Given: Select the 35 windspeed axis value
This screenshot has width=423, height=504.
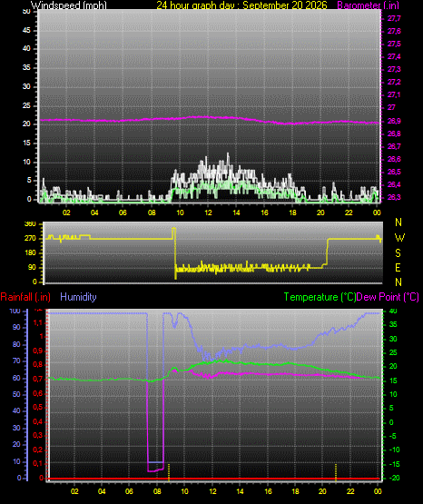Looking at the screenshot, I should coord(26,67).
